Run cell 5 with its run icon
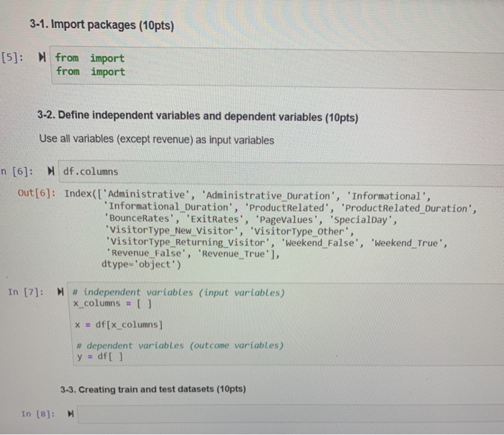504x435 pixels. pyautogui.click(x=42, y=57)
